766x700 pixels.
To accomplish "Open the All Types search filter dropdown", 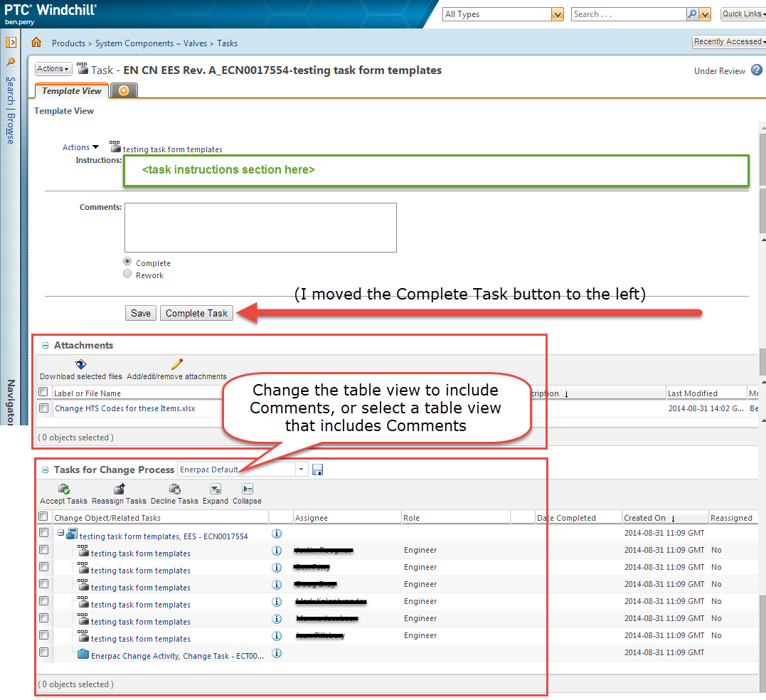I will point(558,14).
